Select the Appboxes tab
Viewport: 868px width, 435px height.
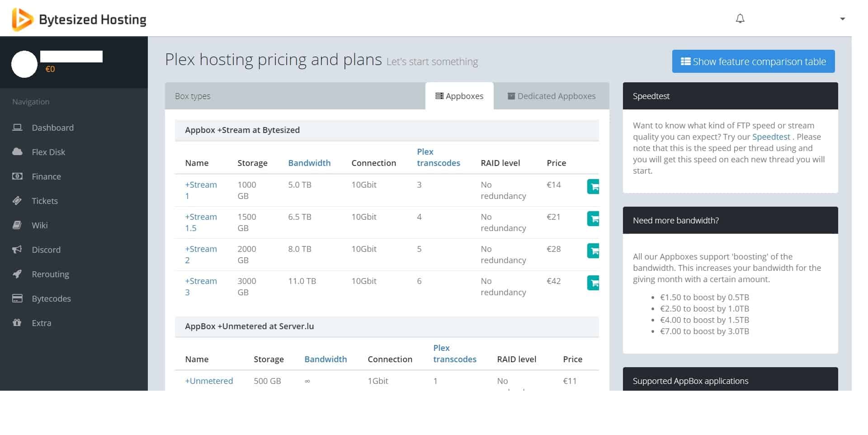coord(459,96)
